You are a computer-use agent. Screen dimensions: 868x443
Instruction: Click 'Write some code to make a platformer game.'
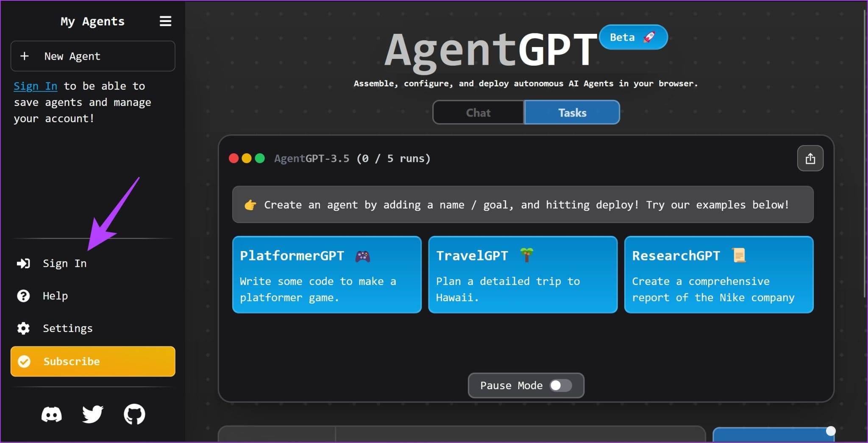318,289
